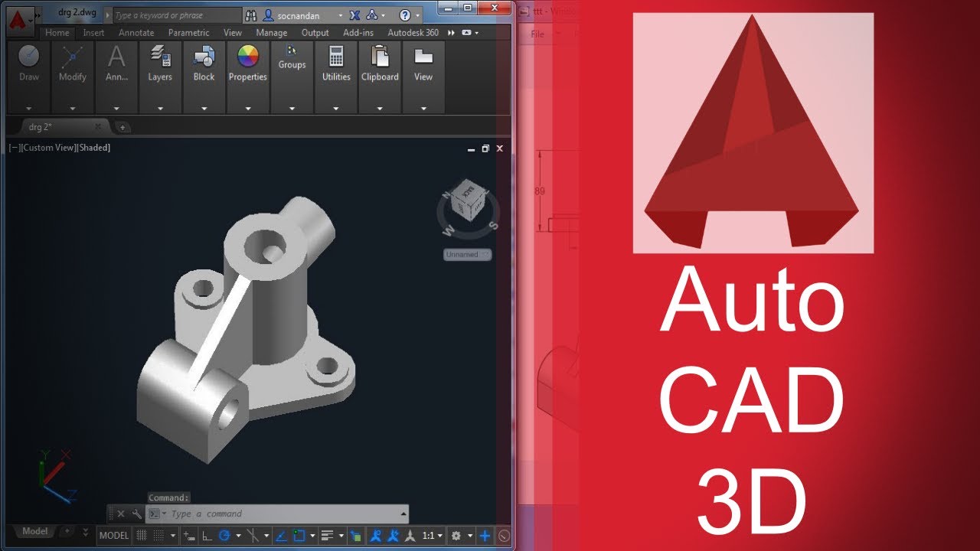Screen dimensions: 980x551
Task: Switch to the Manage ribbon tab
Action: click(x=272, y=33)
